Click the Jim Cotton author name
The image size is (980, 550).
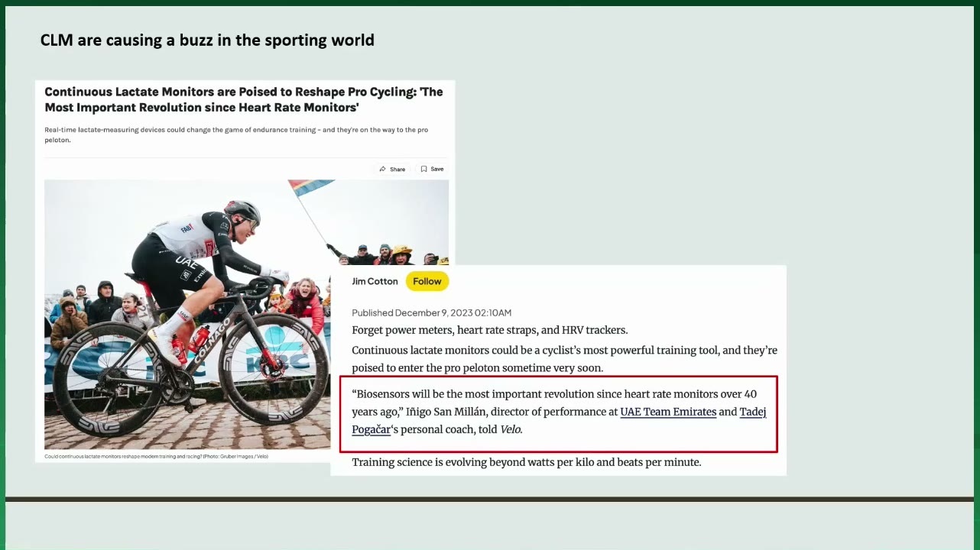(x=375, y=281)
